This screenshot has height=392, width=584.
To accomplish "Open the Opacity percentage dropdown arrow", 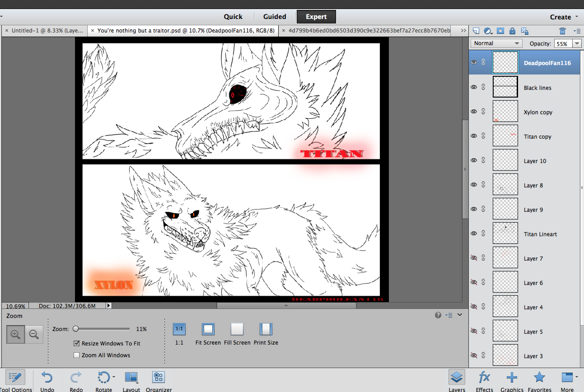I will tap(577, 43).
